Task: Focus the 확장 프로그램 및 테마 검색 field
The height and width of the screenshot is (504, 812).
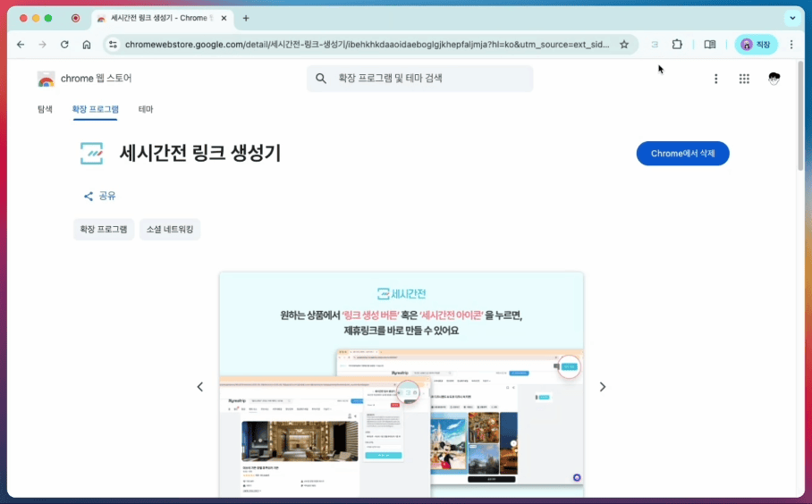Action: pos(420,78)
